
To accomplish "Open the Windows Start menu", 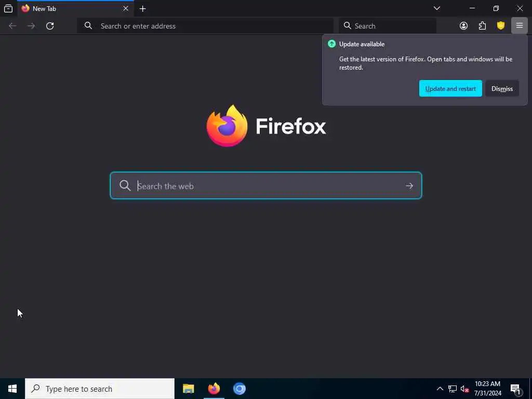I will tap(12, 389).
